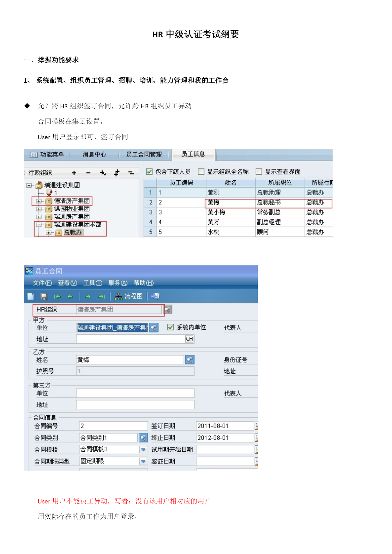Check 显示组织全名称 checkbox
Image resolution: width=392 pixels, height=554 pixels.
[201, 172]
